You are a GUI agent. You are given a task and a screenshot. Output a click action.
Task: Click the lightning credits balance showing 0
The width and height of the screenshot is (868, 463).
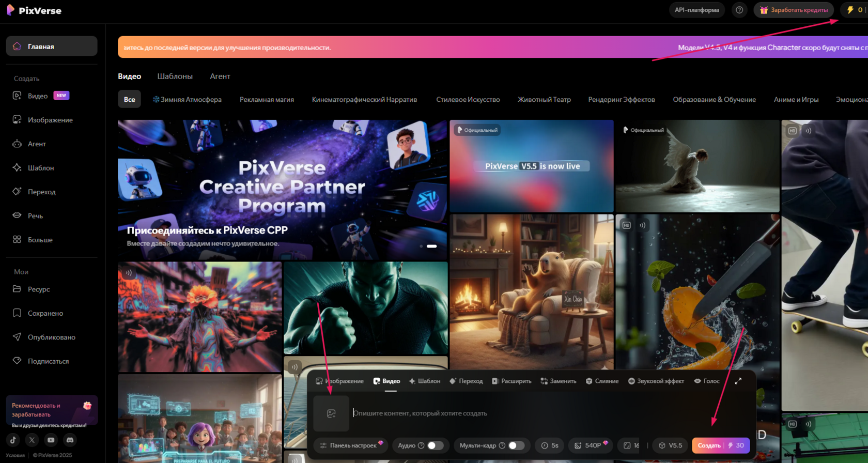coord(855,10)
